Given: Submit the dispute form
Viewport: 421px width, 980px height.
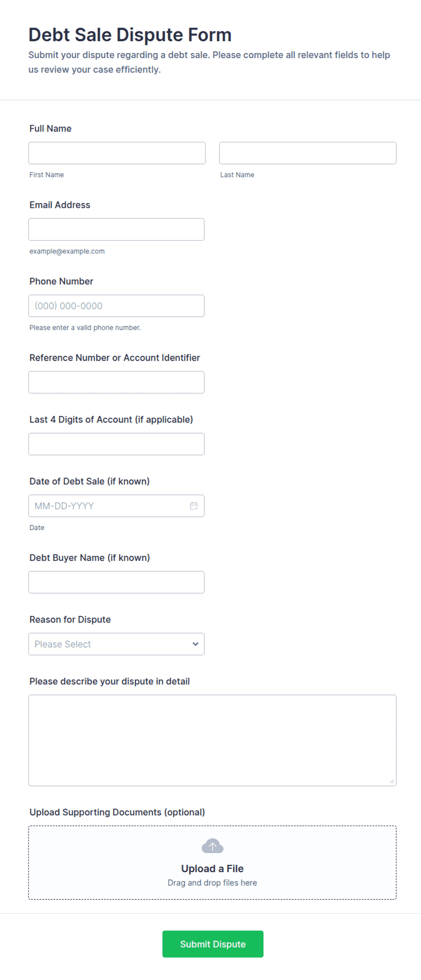Looking at the screenshot, I should point(213,944).
